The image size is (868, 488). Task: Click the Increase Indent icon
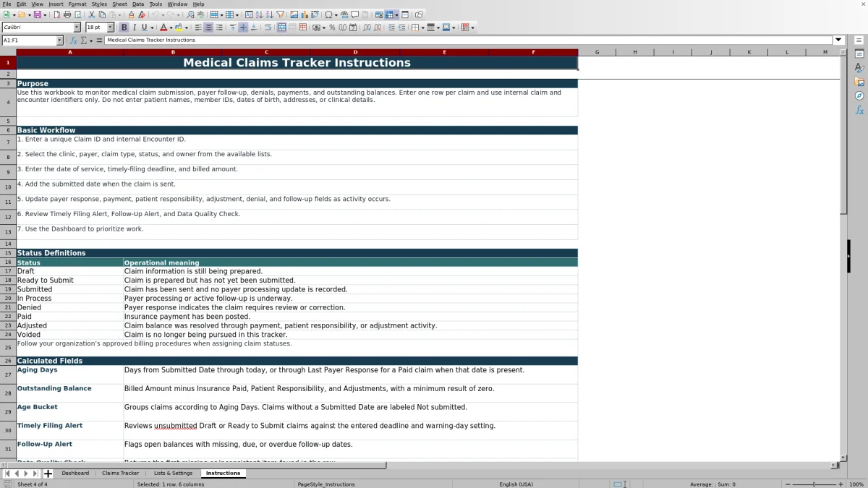(391, 27)
